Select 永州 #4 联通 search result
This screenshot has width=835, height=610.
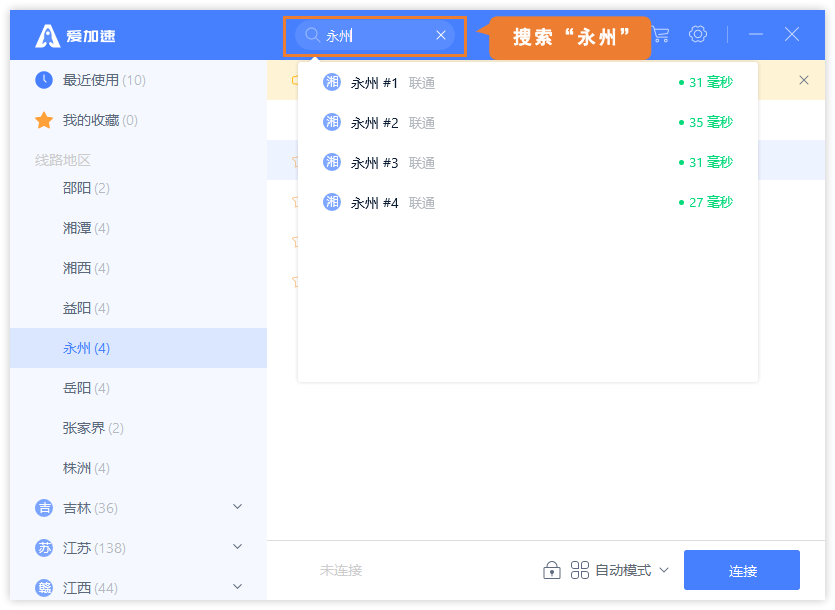click(528, 202)
